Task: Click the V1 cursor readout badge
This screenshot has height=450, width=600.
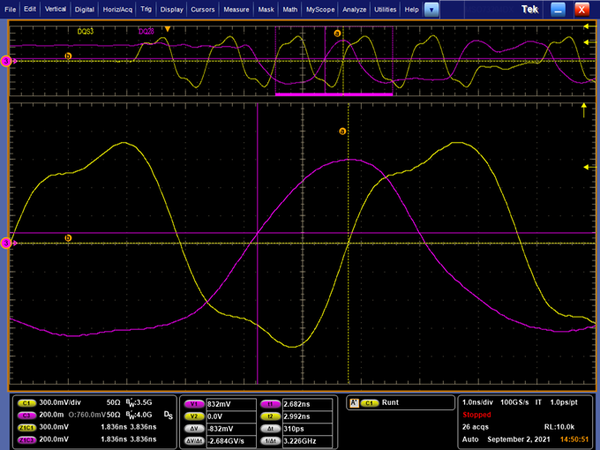Action: tap(194, 402)
